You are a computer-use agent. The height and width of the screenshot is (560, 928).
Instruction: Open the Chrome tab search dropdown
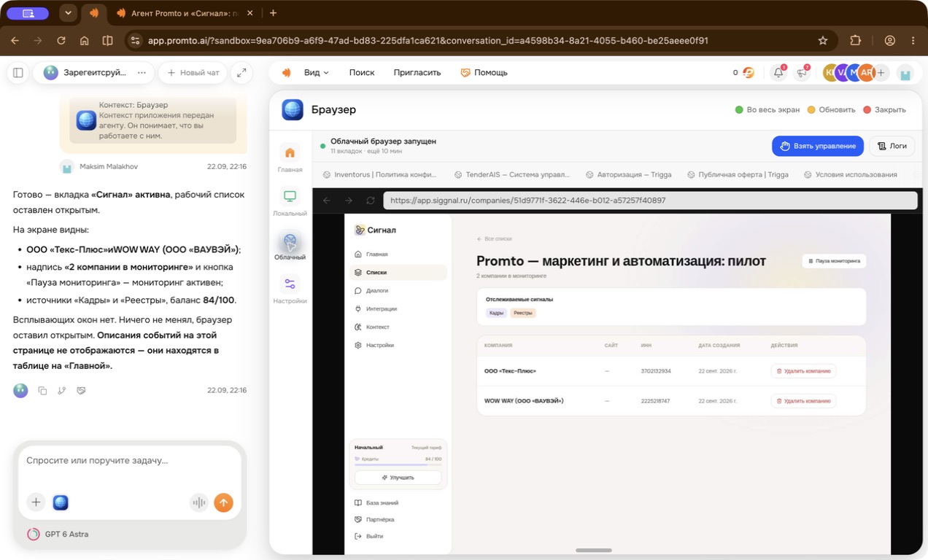click(x=68, y=13)
